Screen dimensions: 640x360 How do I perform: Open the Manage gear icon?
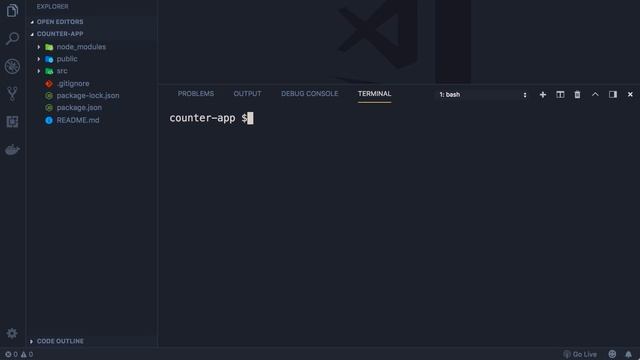12,333
